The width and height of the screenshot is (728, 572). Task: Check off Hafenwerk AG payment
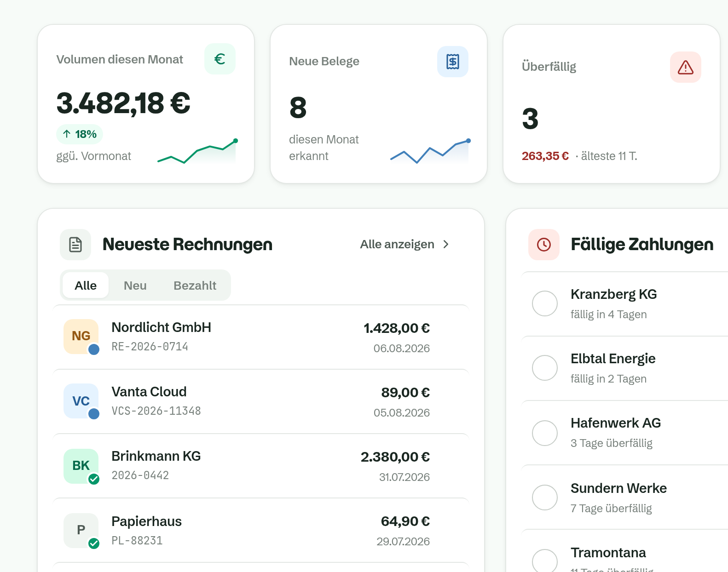pos(545,433)
